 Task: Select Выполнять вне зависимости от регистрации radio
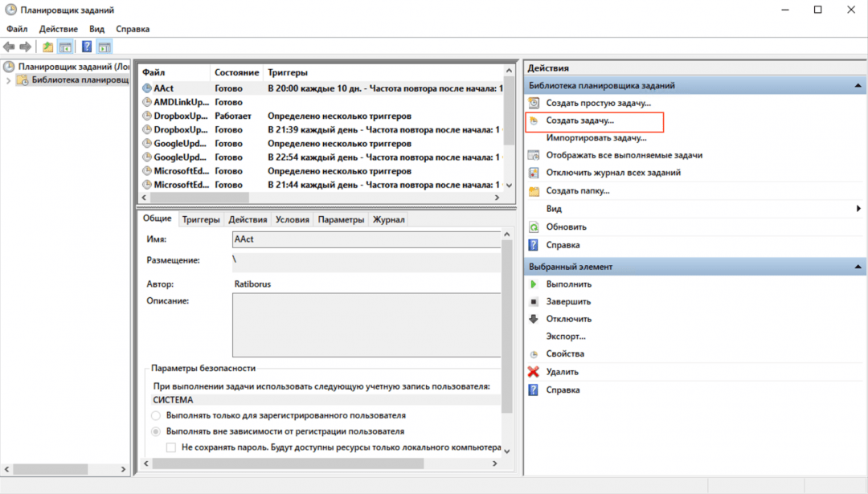pyautogui.click(x=156, y=431)
